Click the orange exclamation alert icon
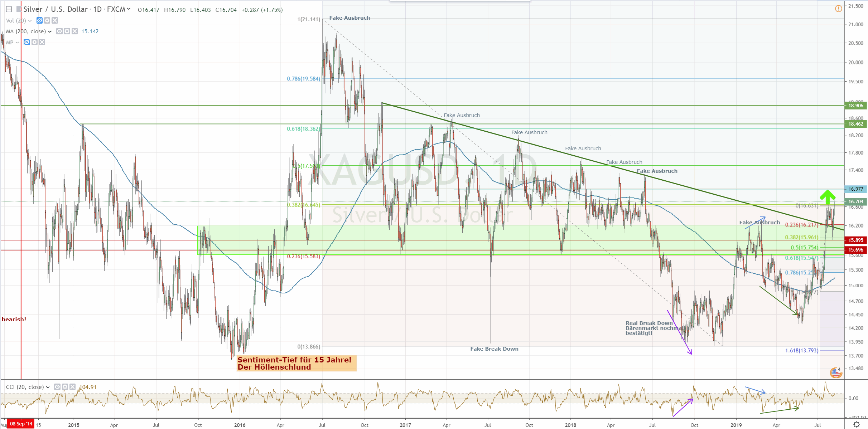This screenshot has width=868, height=429. (x=839, y=9)
